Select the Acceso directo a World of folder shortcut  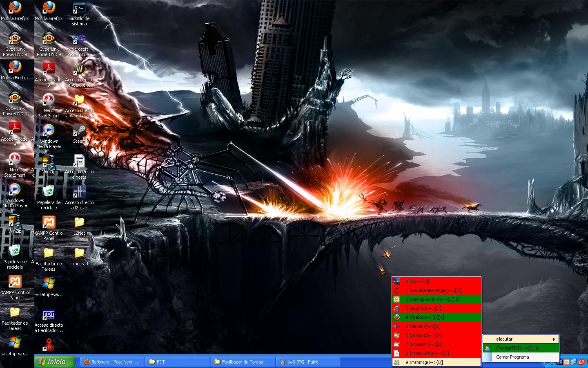coord(79,106)
